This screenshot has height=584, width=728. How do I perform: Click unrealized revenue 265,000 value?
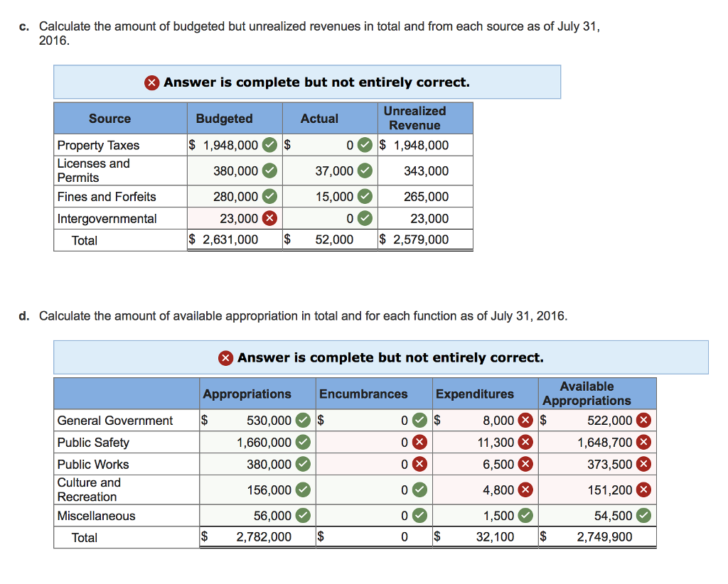click(x=427, y=197)
